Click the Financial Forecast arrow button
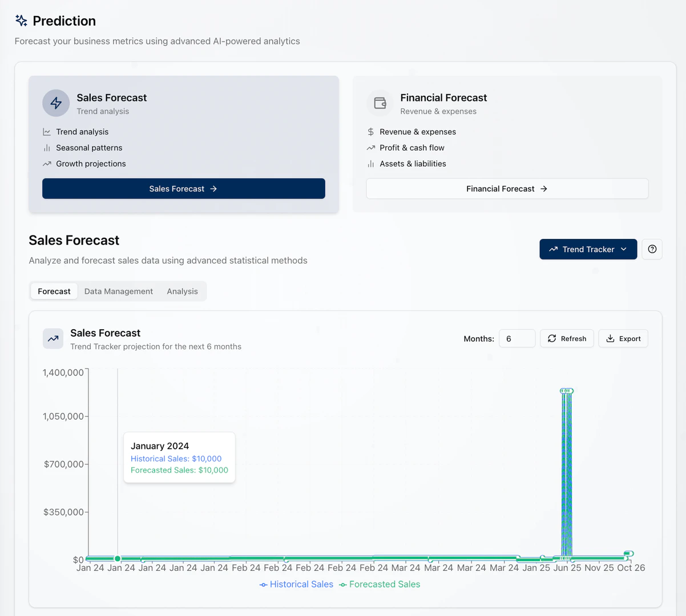This screenshot has width=686, height=616. point(507,189)
